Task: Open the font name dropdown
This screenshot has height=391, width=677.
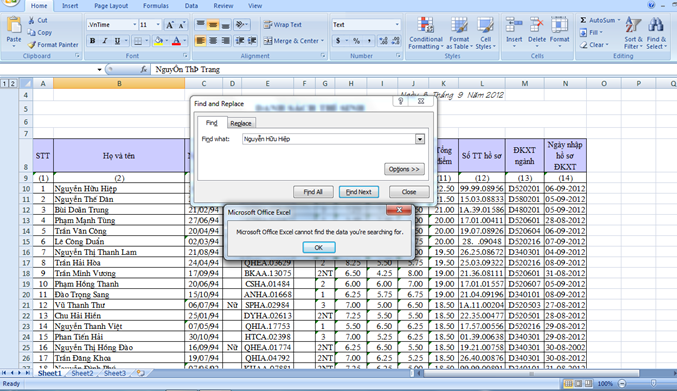Action: (134, 25)
